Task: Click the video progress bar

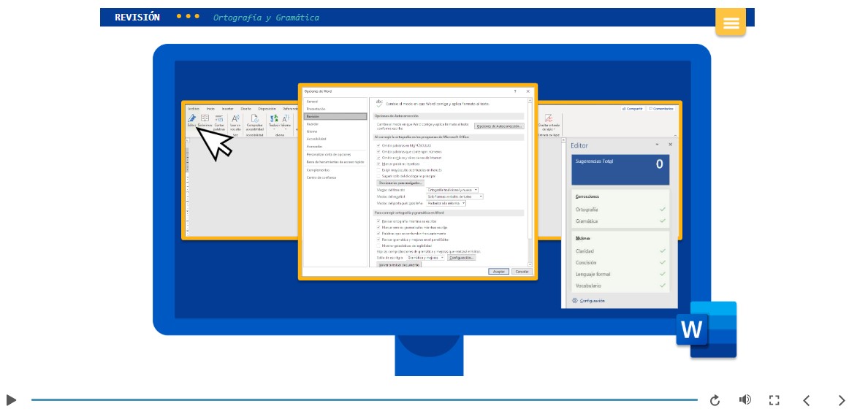Action: [x=364, y=400]
